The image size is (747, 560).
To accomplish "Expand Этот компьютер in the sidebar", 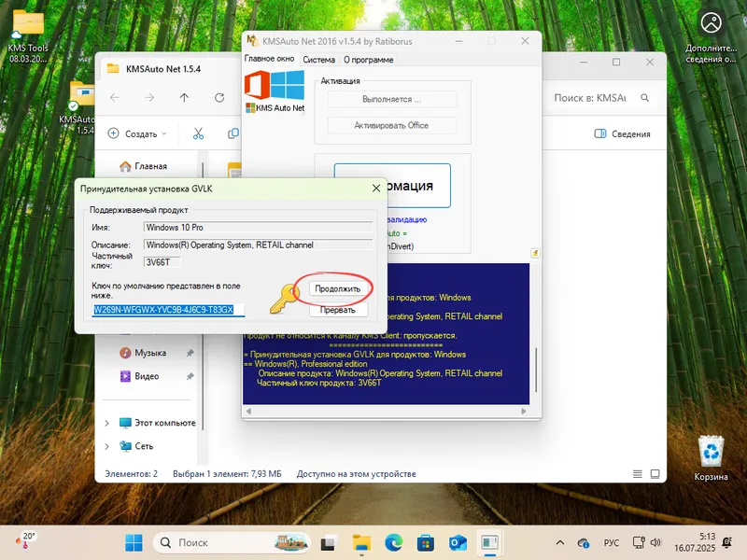I will [107, 422].
